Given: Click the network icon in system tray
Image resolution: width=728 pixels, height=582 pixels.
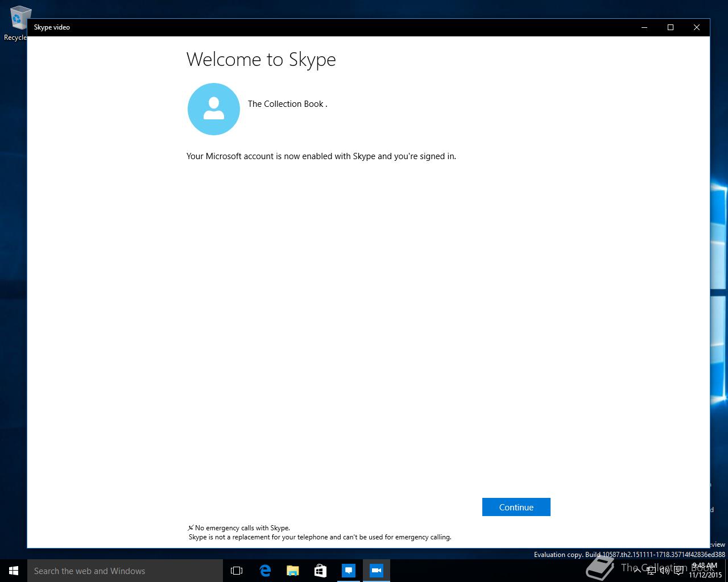Looking at the screenshot, I should 651,571.
